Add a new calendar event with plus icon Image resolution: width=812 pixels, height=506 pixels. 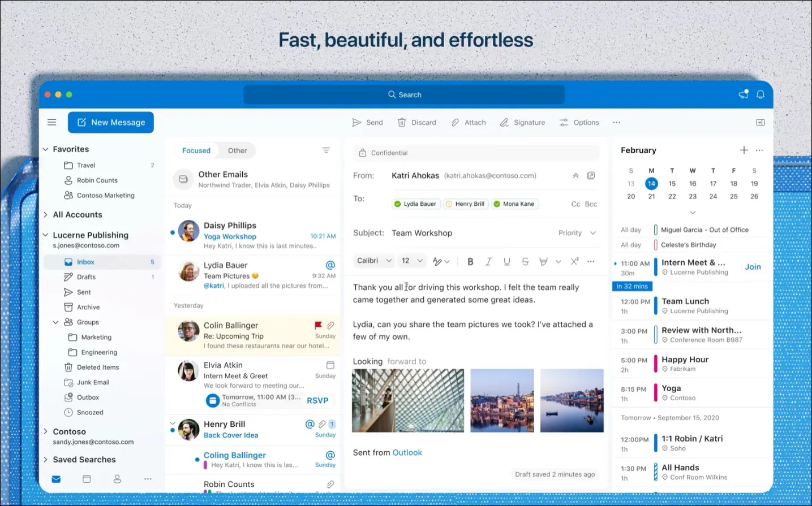[x=744, y=150]
